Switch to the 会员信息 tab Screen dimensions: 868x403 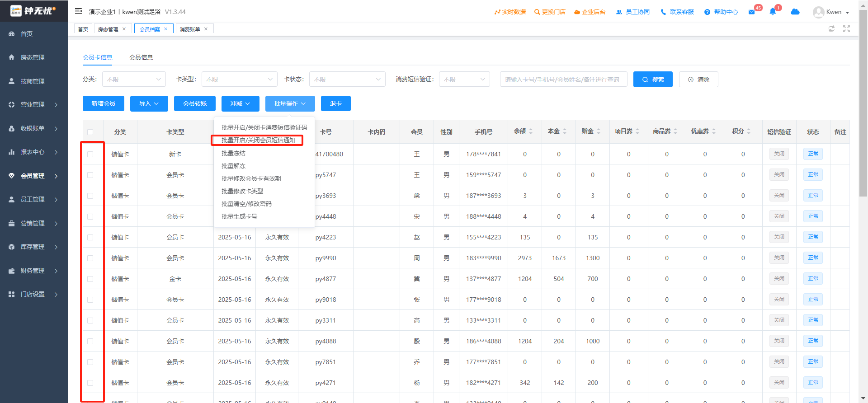[141, 57]
